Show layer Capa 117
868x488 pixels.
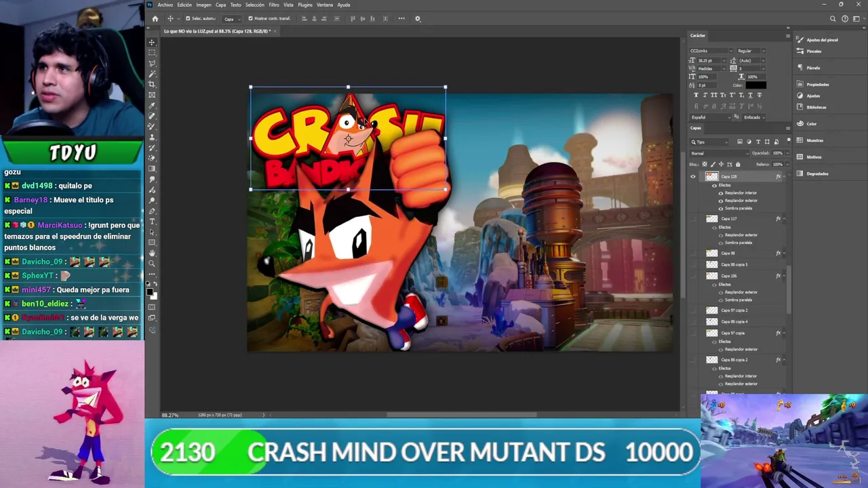(692, 219)
